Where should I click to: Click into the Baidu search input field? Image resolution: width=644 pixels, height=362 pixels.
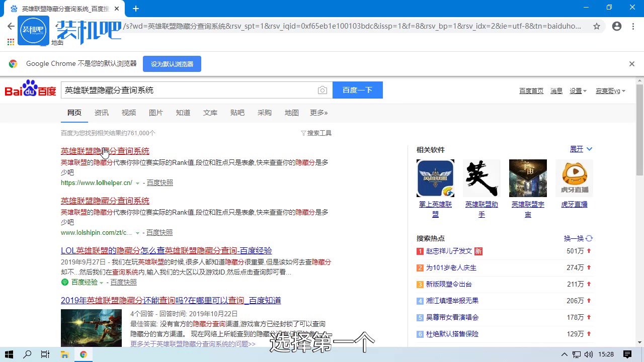coord(186,90)
